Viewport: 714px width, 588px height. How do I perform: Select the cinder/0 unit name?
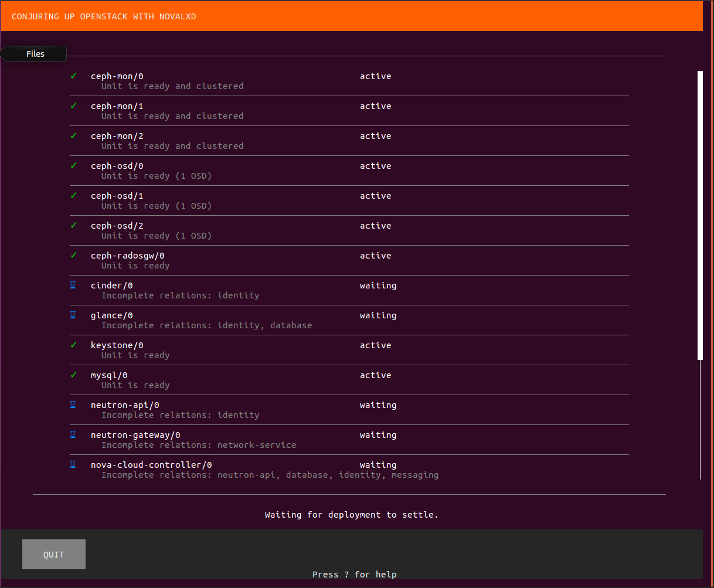pos(112,285)
